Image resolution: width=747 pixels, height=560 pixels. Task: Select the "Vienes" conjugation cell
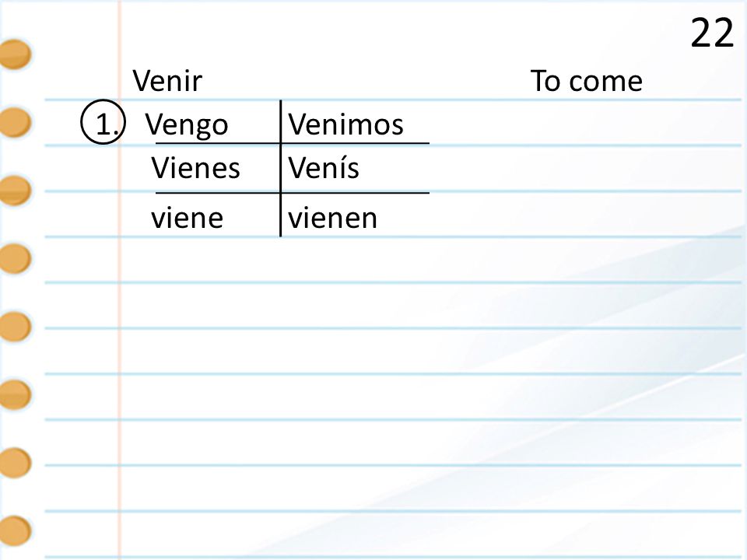(195, 168)
